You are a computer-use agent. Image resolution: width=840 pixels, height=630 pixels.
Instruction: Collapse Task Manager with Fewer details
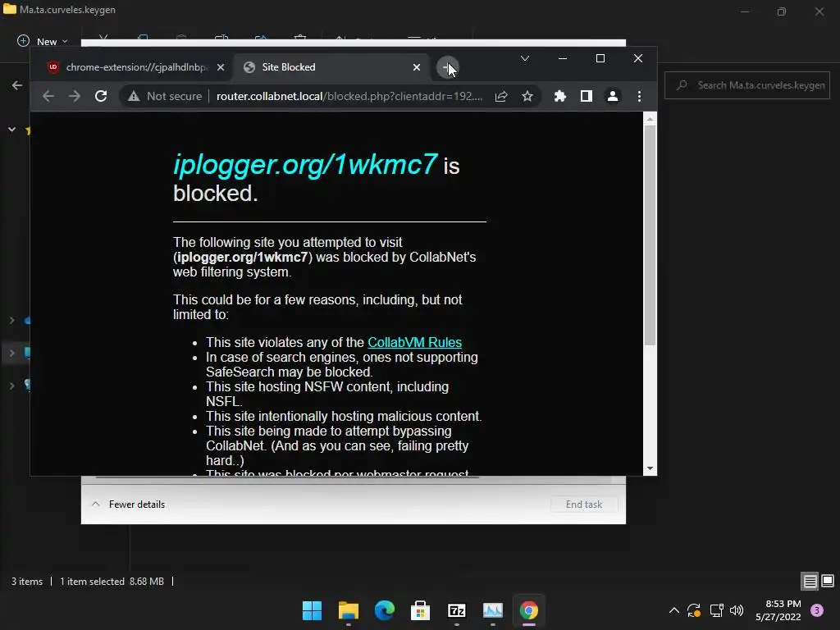(x=129, y=504)
